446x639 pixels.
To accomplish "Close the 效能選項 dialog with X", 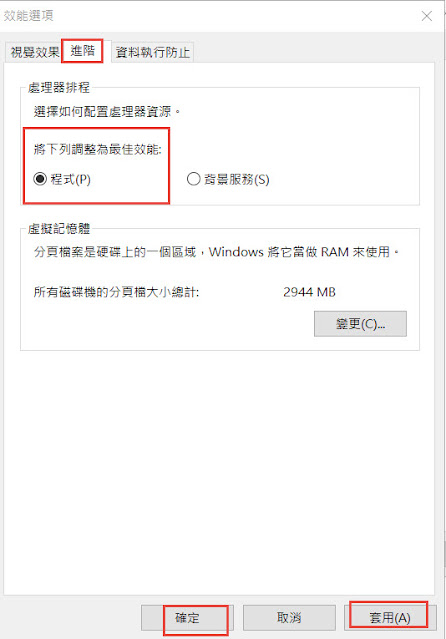I will (x=426, y=16).
